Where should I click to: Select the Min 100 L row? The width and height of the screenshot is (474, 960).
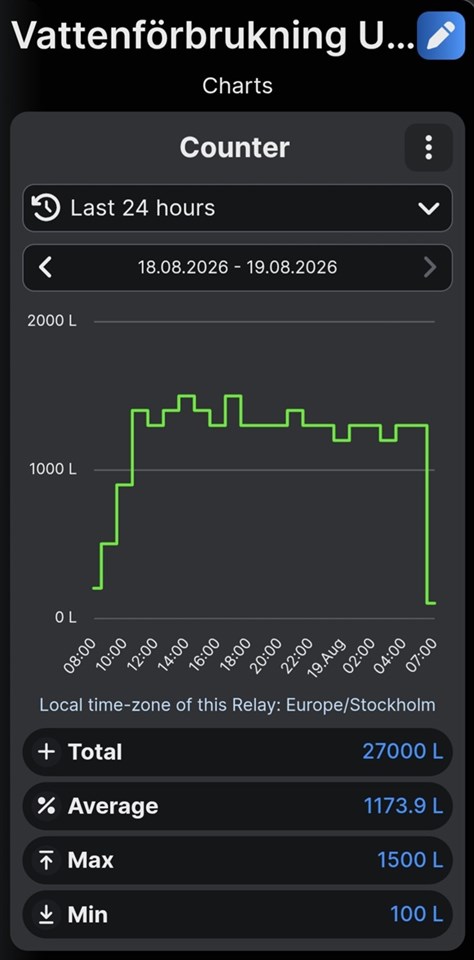click(238, 915)
